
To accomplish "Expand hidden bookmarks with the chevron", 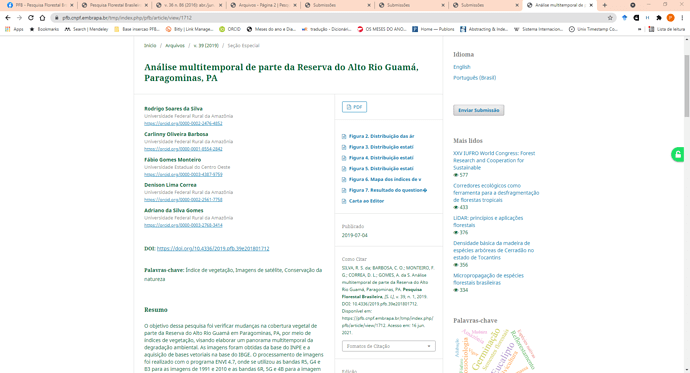I will [639, 29].
